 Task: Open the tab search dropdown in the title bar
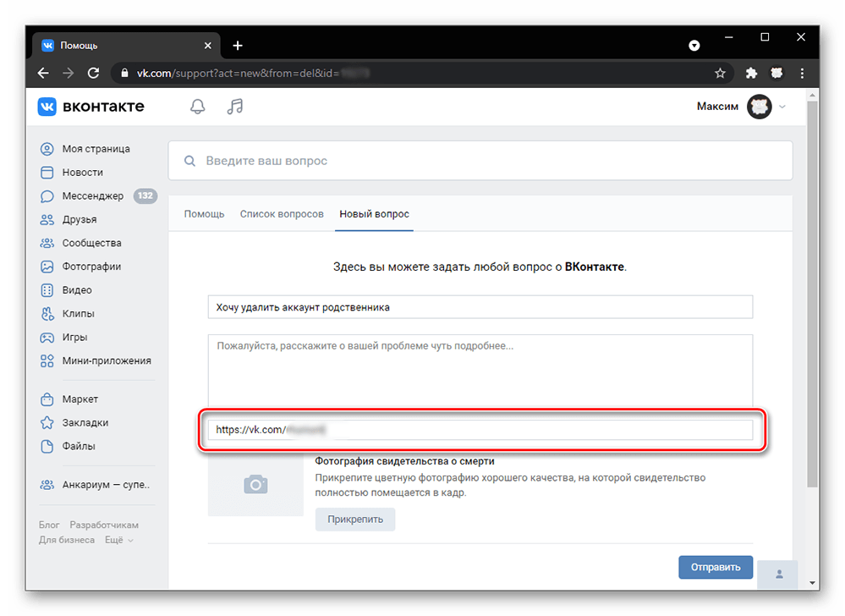694,46
